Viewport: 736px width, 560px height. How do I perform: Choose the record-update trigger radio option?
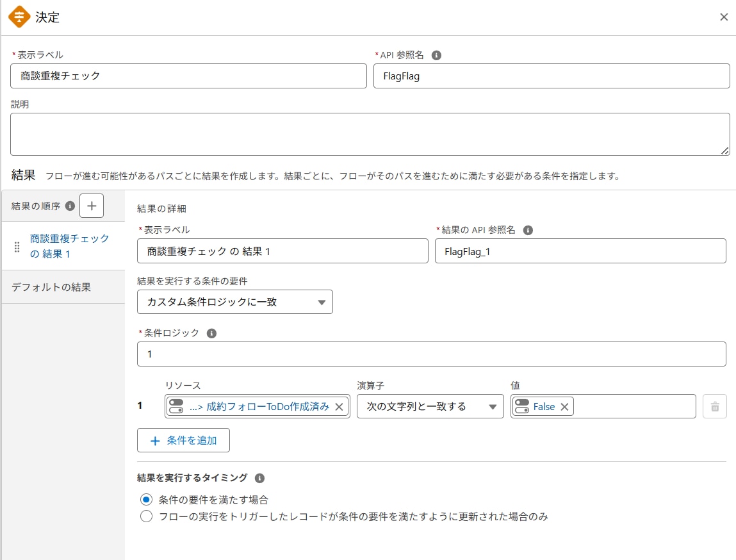(x=147, y=516)
